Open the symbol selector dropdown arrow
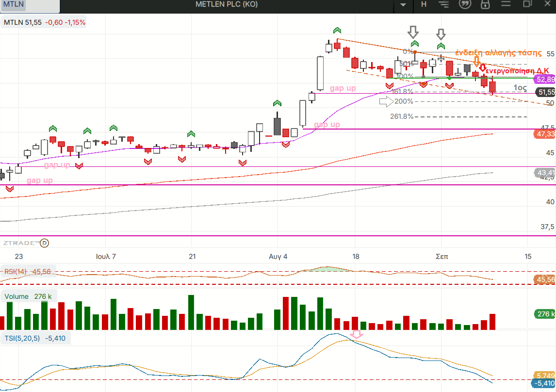 [403, 4]
